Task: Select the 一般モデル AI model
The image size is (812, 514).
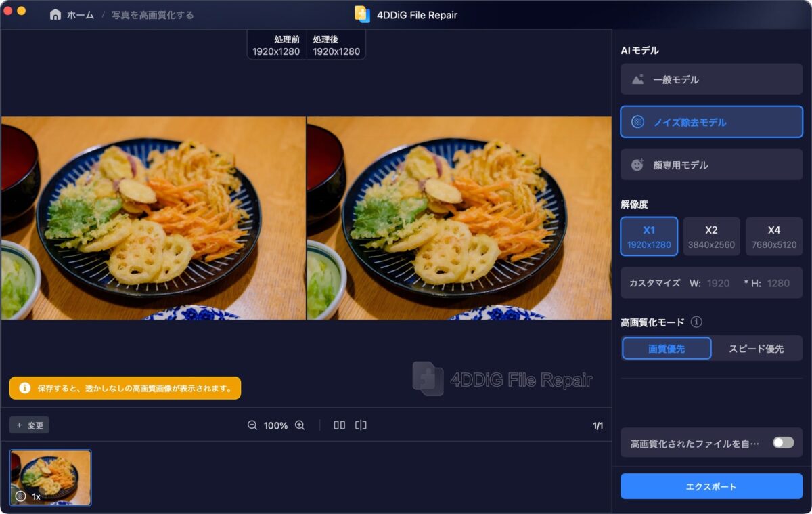Action: pos(711,79)
